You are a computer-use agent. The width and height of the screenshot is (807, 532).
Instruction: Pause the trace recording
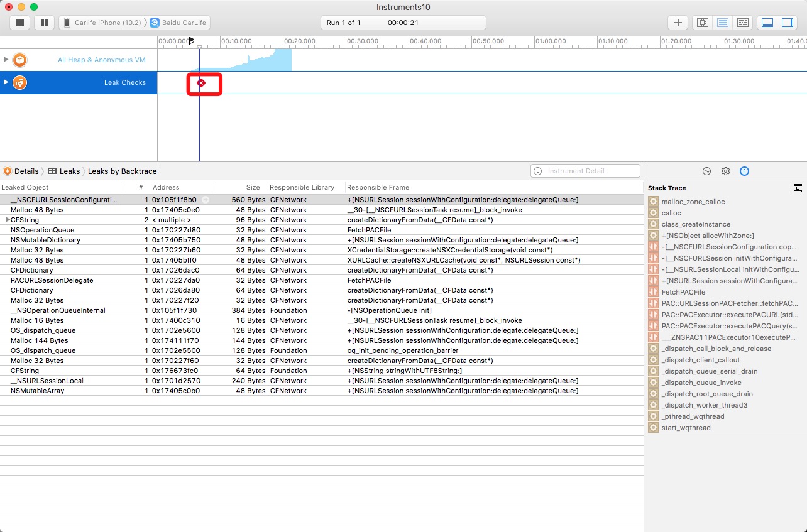[x=44, y=23]
